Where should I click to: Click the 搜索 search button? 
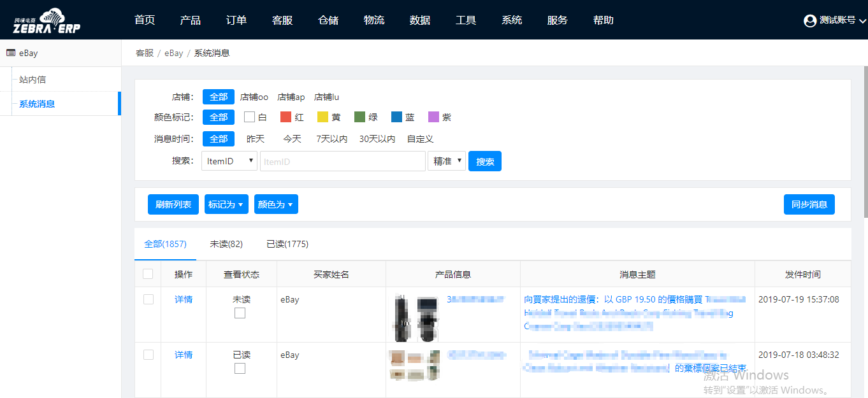[485, 160]
